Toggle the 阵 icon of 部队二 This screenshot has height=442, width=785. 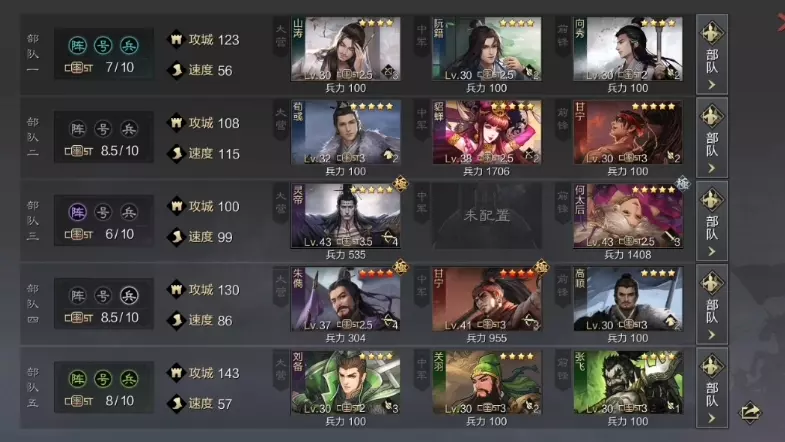[x=78, y=129]
